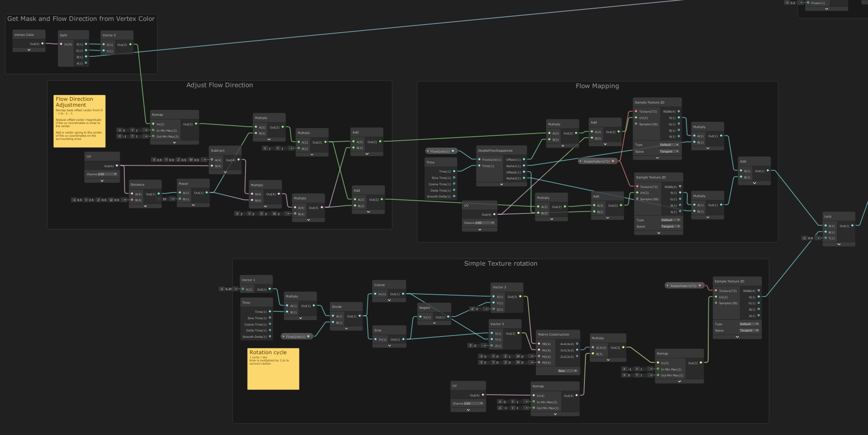Screen dimensions: 868x435
Task: Click the M0(4) input on Matrix Construction
Action: pos(539,344)
